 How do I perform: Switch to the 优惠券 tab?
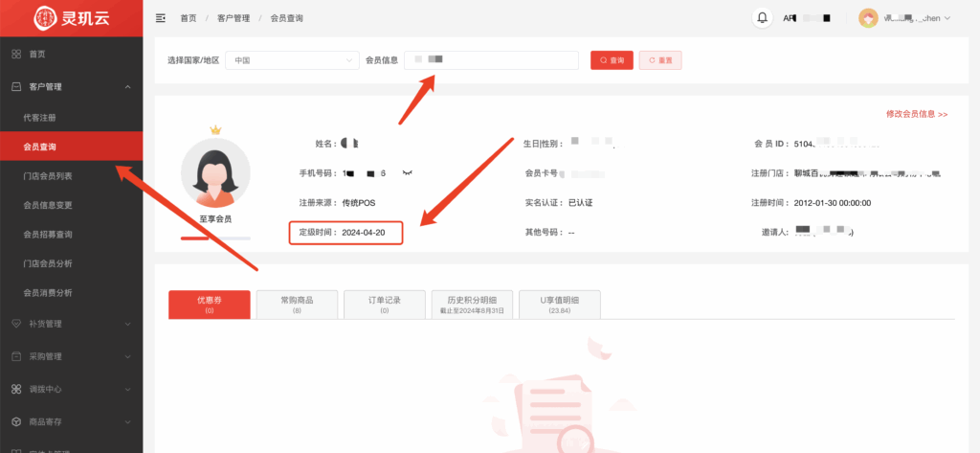[210, 305]
